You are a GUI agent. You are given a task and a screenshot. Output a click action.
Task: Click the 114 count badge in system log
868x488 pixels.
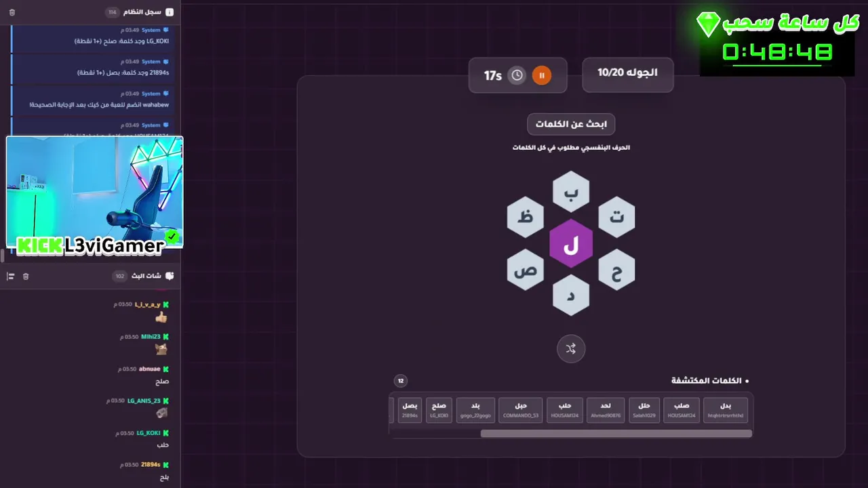pos(113,12)
